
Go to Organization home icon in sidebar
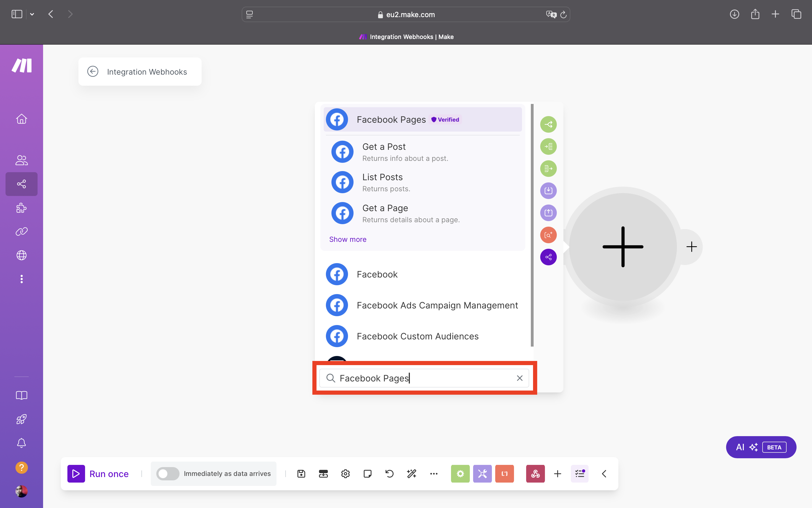[22, 119]
